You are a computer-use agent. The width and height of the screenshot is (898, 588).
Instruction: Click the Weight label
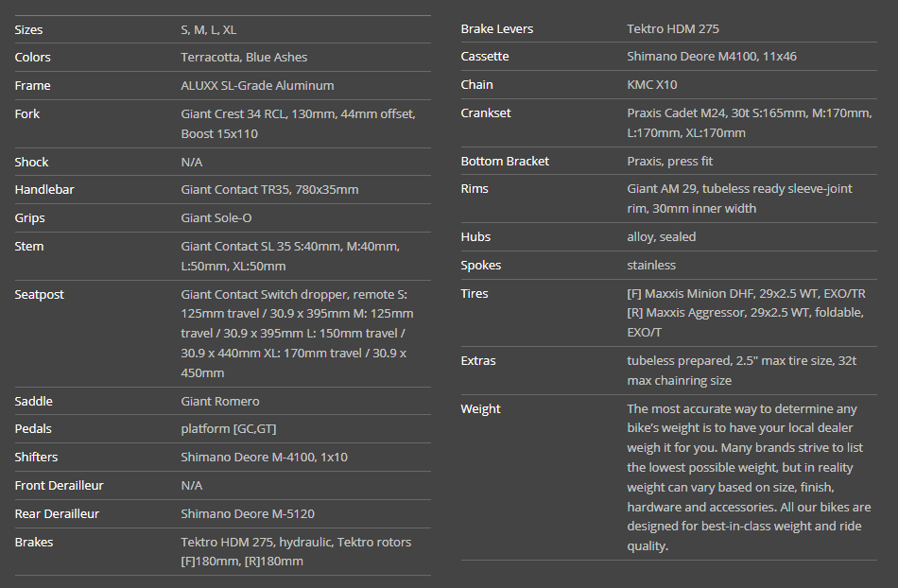coord(481,409)
